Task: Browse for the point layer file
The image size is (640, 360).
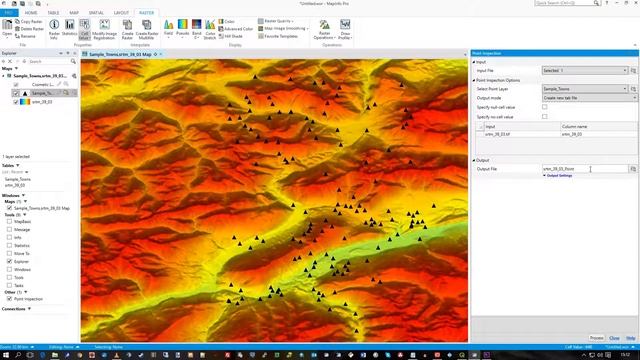Action: point(633,89)
